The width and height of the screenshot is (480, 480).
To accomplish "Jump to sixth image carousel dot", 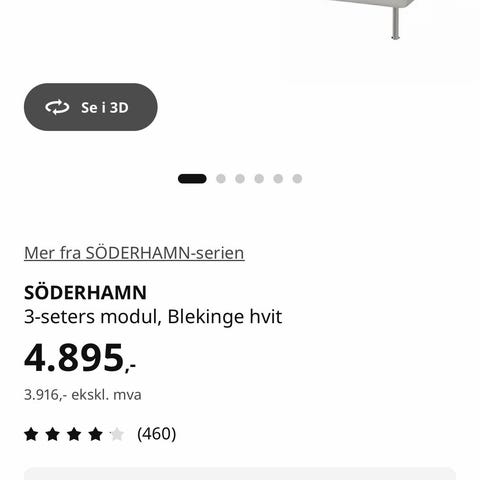I will 297,179.
